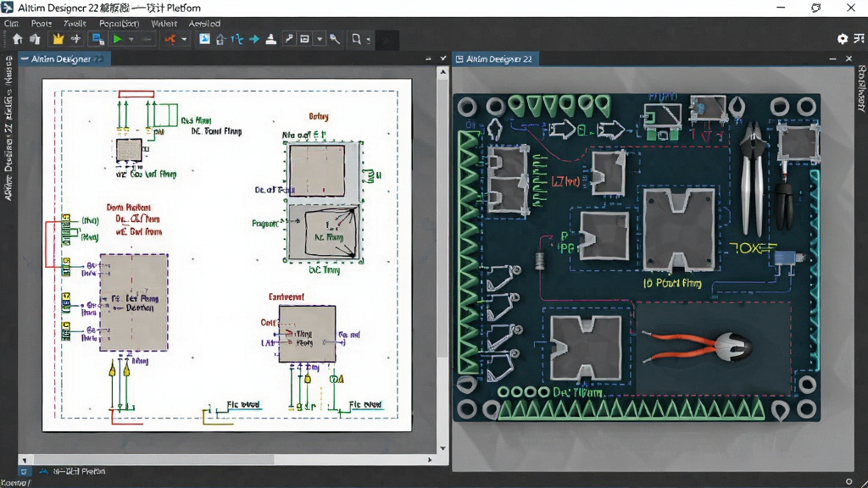Minimize the PCB pane with its dash button
The width and height of the screenshot is (868, 488).
[x=832, y=58]
